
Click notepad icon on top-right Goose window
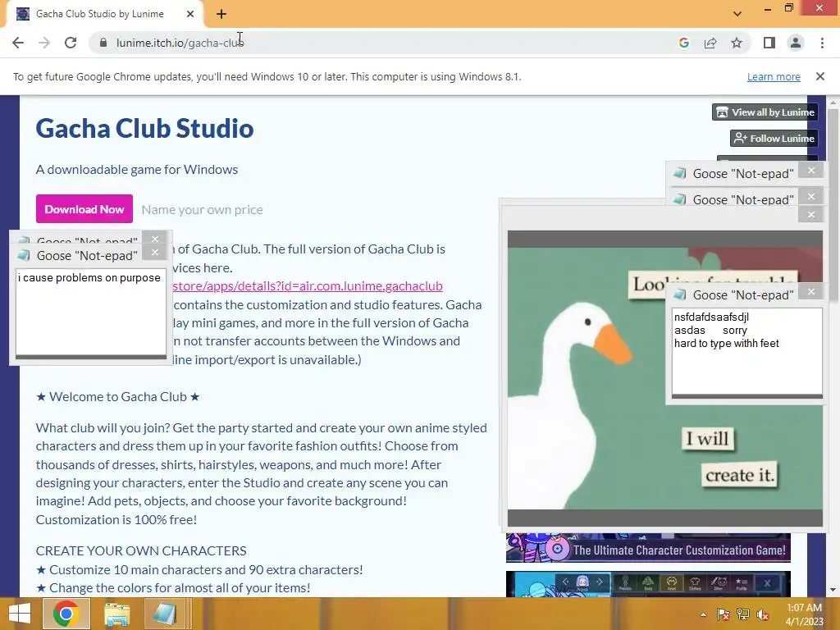[680, 173]
